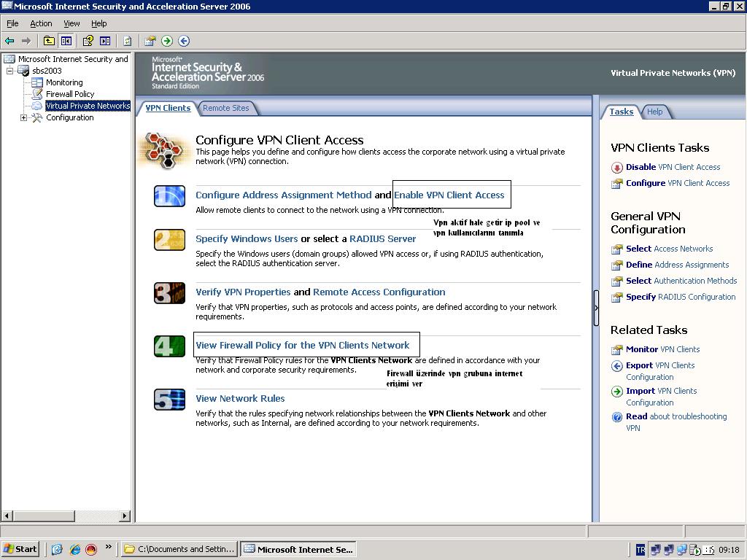Viewport: 747px width, 560px height.
Task: Click the Import VPN Clients Configuration icon
Action: pyautogui.click(x=617, y=392)
